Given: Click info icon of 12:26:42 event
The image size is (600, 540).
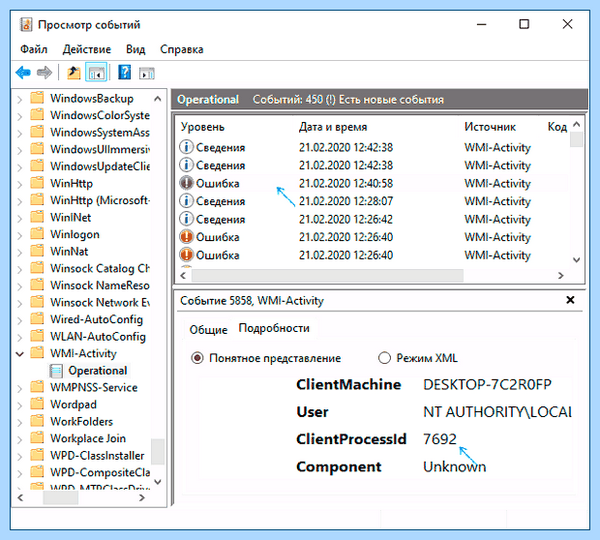Looking at the screenshot, I should (x=186, y=219).
